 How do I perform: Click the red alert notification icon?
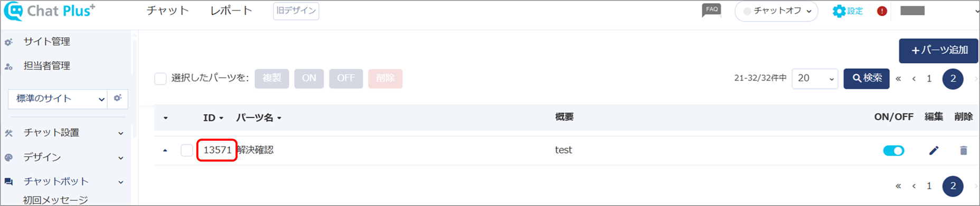tap(882, 11)
